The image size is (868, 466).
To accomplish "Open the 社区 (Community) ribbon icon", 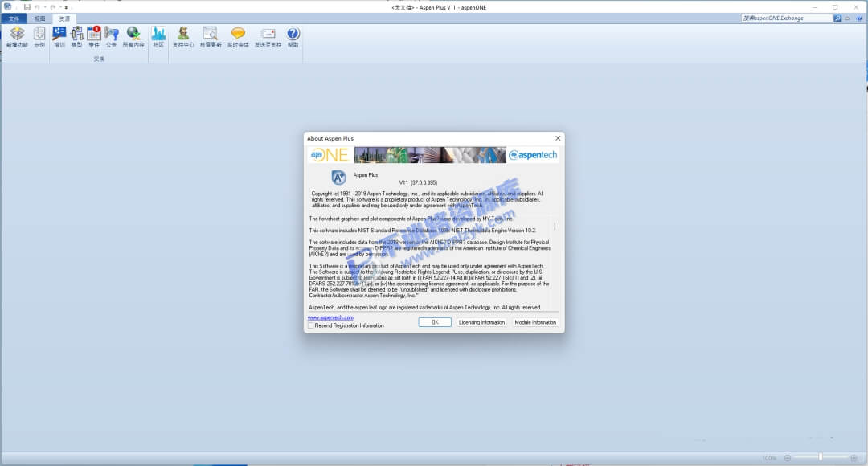I will coord(158,37).
